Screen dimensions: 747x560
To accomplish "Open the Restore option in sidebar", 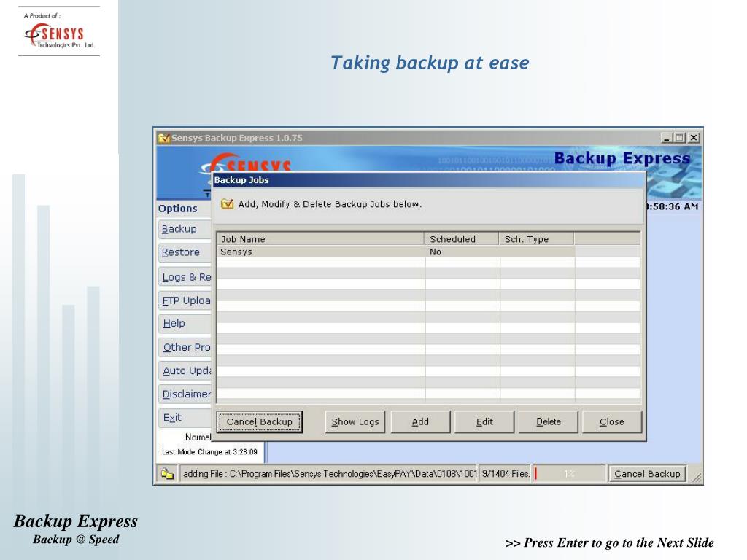I will [x=185, y=252].
